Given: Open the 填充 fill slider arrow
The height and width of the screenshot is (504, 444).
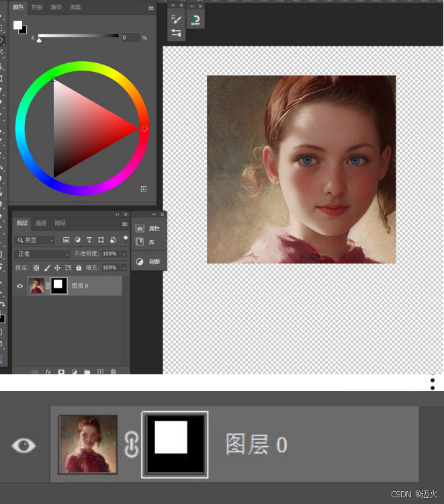Looking at the screenshot, I should tap(124, 267).
